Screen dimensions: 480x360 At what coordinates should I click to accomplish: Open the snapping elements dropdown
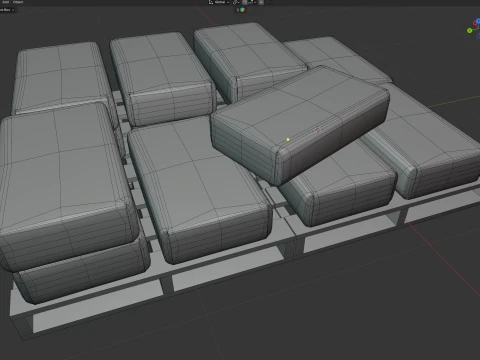[252, 2]
